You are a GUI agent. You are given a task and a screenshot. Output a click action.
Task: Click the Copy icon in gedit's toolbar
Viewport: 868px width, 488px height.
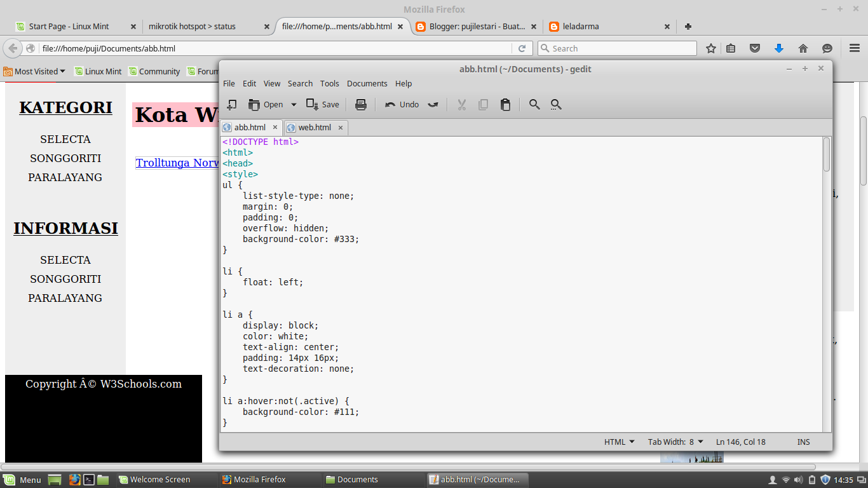click(484, 104)
